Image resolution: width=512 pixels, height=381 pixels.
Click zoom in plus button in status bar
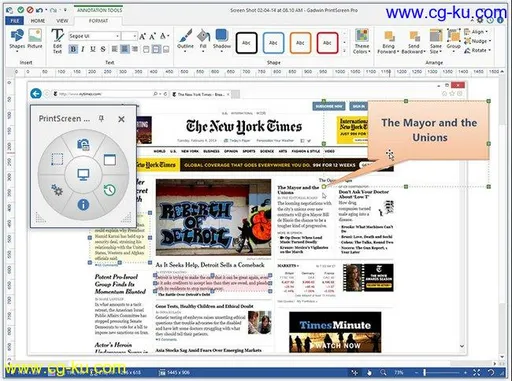coord(465,372)
